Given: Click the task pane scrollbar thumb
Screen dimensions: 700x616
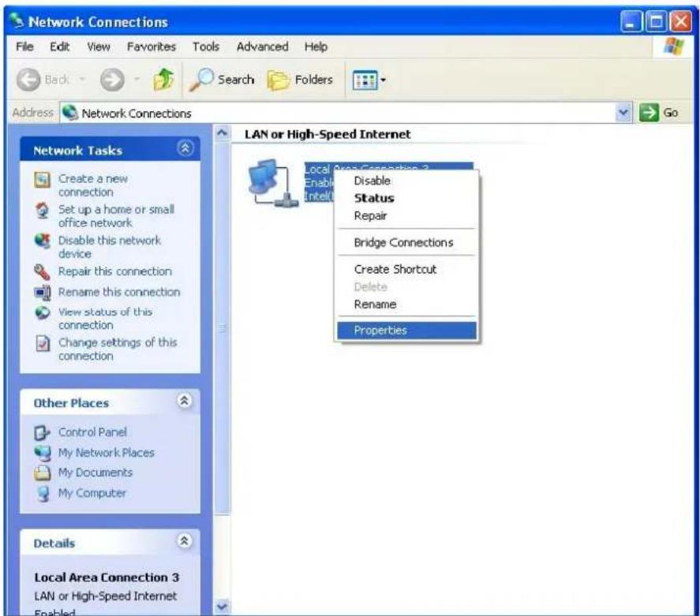Looking at the screenshot, I should point(222,328).
